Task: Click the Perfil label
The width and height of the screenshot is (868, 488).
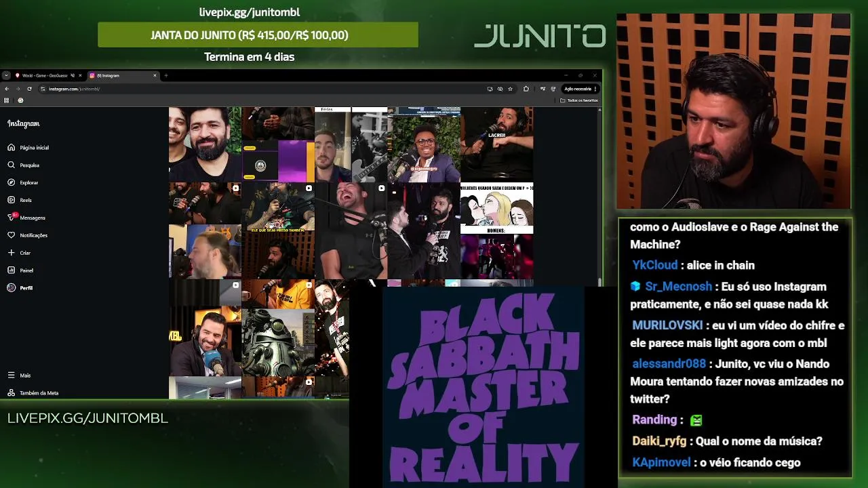Action: click(26, 288)
